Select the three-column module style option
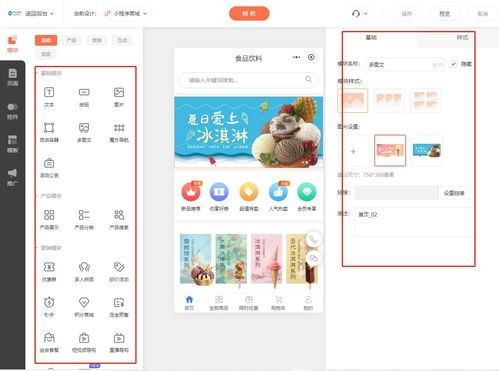The height and width of the screenshot is (371, 499). coord(389,100)
